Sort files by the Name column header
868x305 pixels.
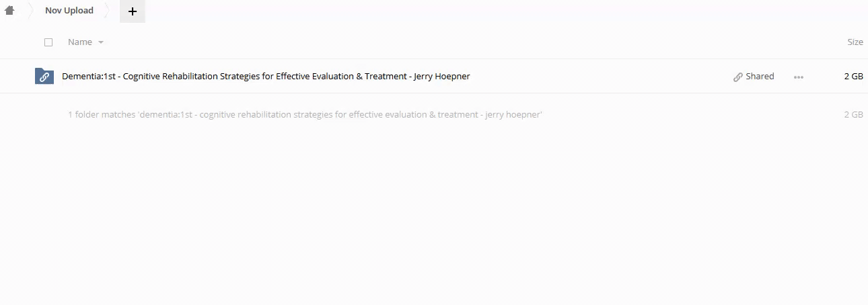coord(80,42)
